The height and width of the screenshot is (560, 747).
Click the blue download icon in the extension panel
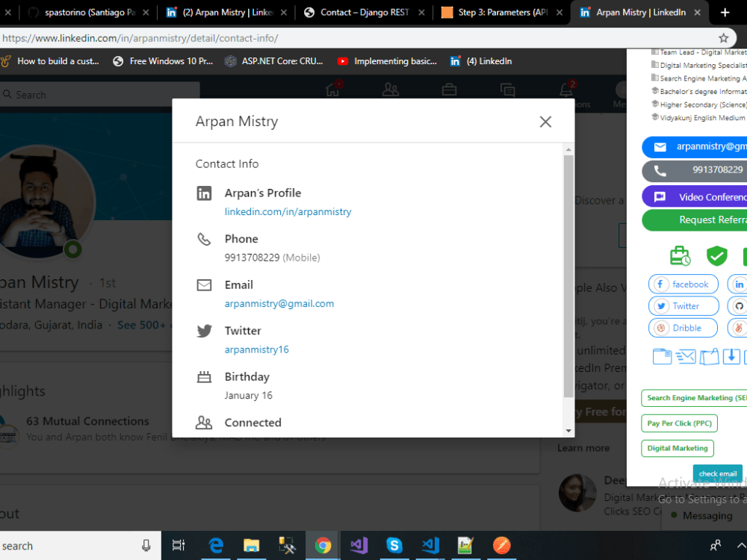coord(731,356)
